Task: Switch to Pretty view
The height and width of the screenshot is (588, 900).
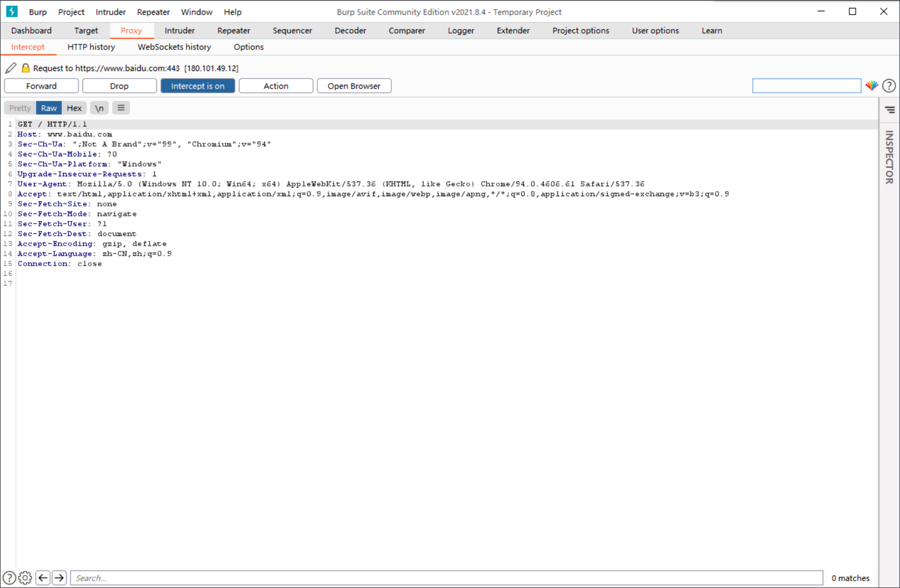Action: pyautogui.click(x=20, y=107)
